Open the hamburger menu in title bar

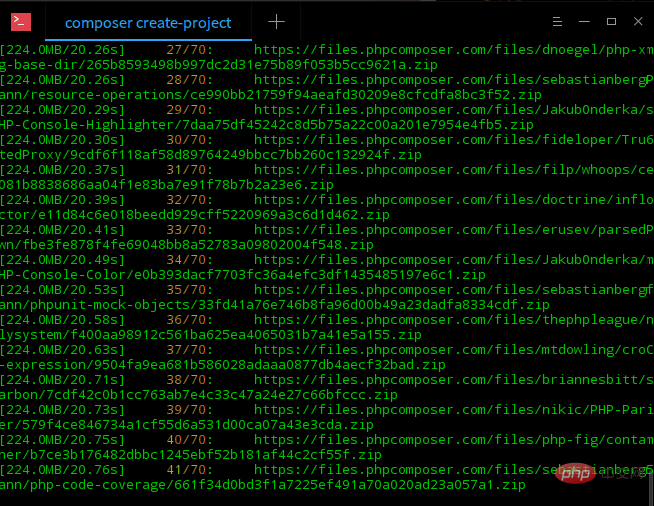pyautogui.click(x=557, y=21)
